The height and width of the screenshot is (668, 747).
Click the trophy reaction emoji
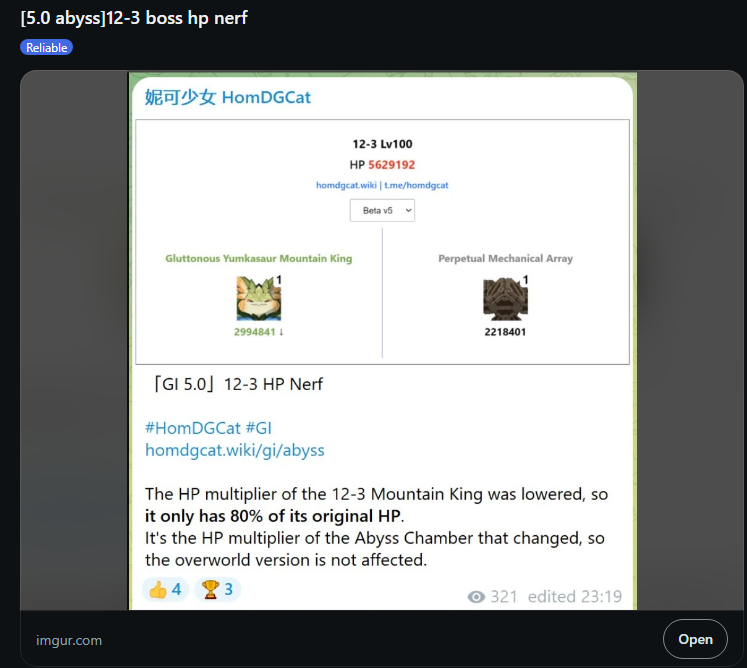coord(210,589)
